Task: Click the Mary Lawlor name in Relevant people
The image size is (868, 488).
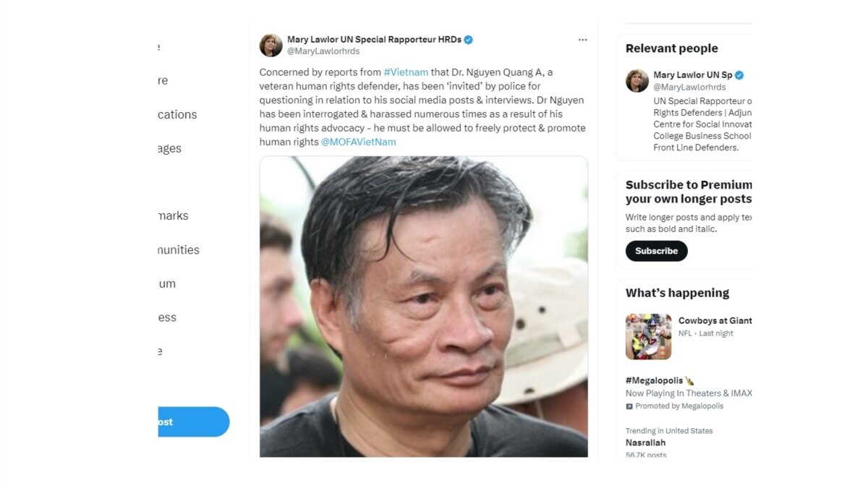Action: pos(692,75)
